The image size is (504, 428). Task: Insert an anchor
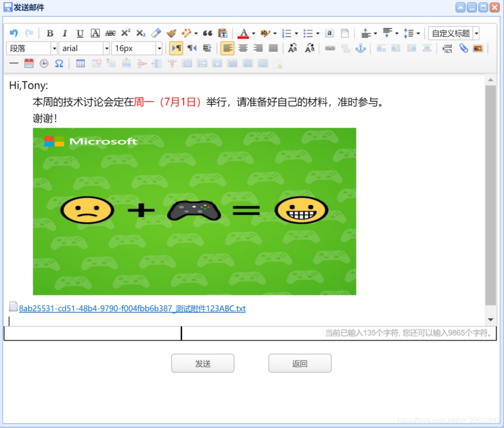(x=361, y=48)
